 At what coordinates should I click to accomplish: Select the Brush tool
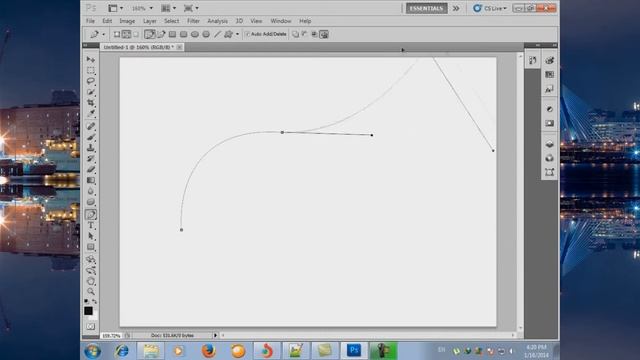coord(91,137)
